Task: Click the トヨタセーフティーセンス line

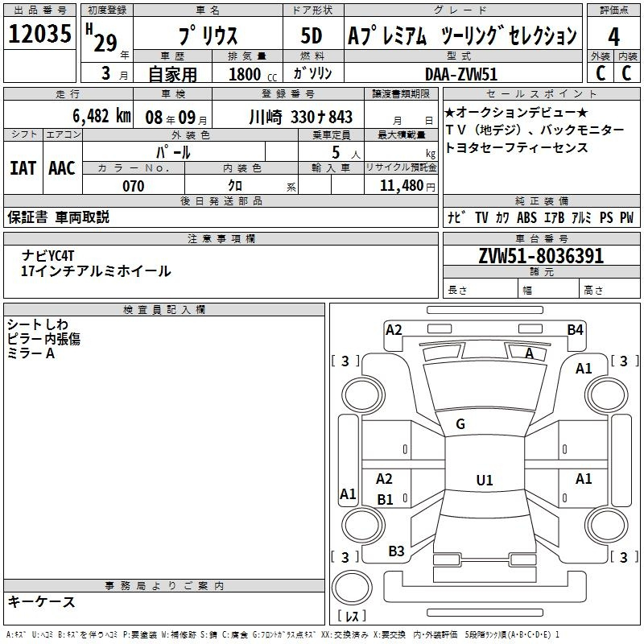Action: (x=516, y=147)
